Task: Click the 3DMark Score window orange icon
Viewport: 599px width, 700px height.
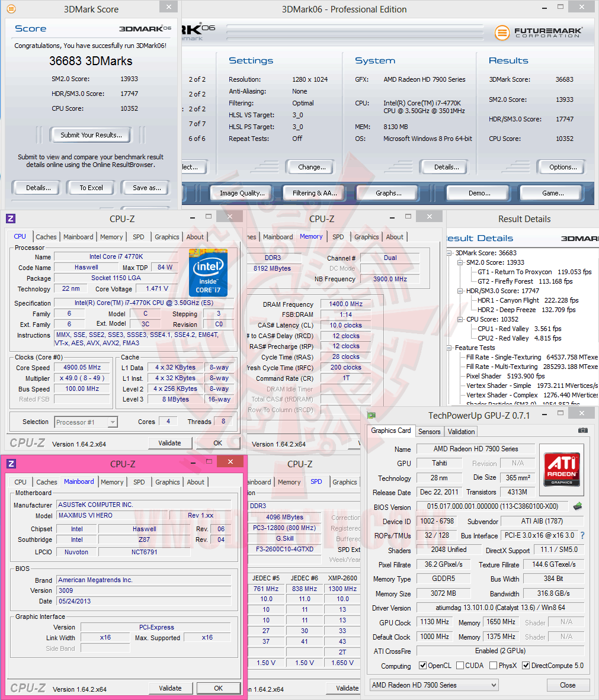Action: [12, 8]
